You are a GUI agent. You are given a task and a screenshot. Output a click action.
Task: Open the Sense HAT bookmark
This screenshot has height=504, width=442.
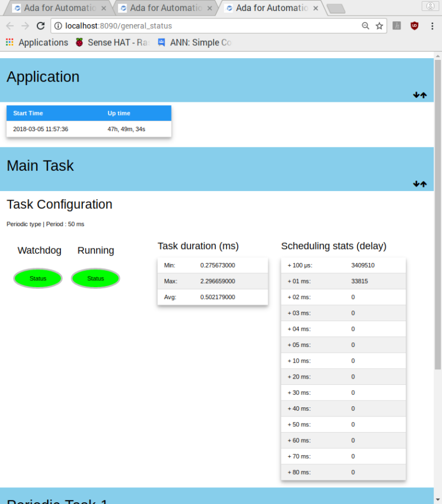point(113,43)
